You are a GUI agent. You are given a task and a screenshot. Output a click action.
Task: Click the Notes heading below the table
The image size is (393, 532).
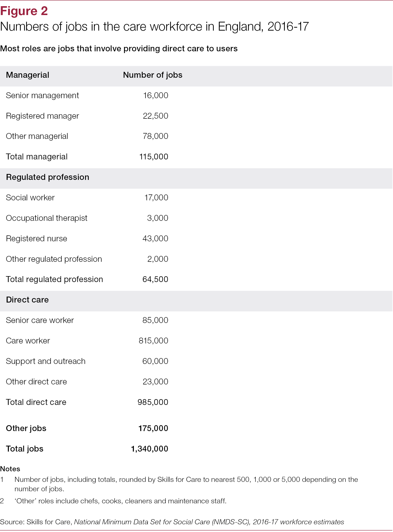(10, 469)
